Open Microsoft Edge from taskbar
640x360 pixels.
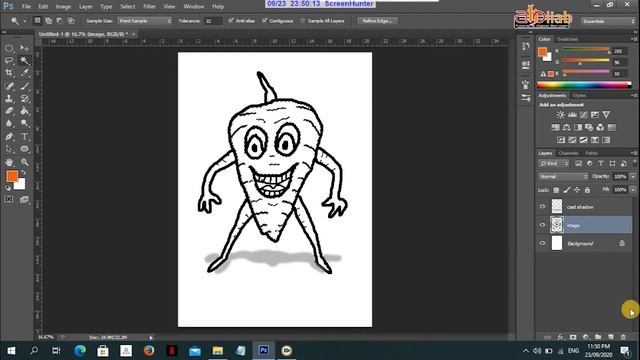pyautogui.click(x=80, y=351)
